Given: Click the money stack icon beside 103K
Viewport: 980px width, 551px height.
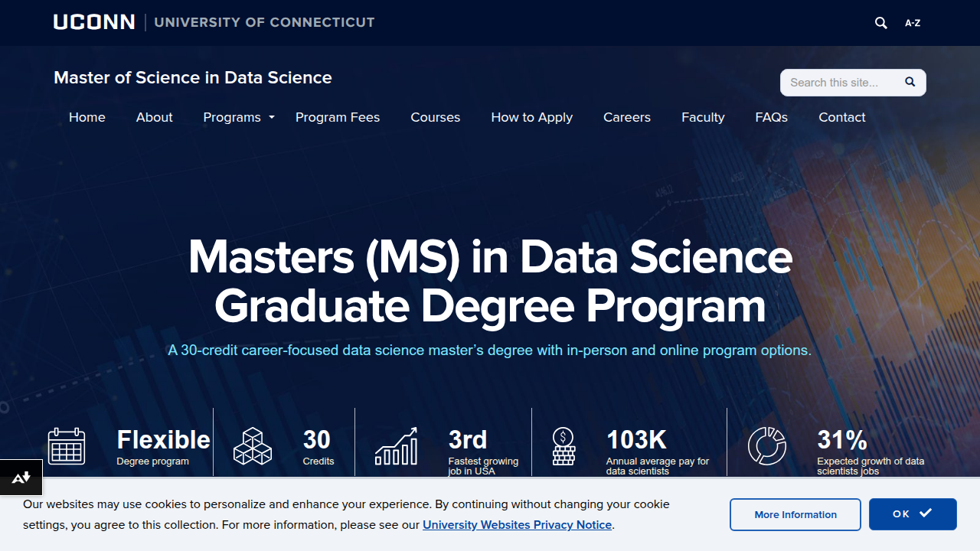Looking at the screenshot, I should [x=563, y=446].
